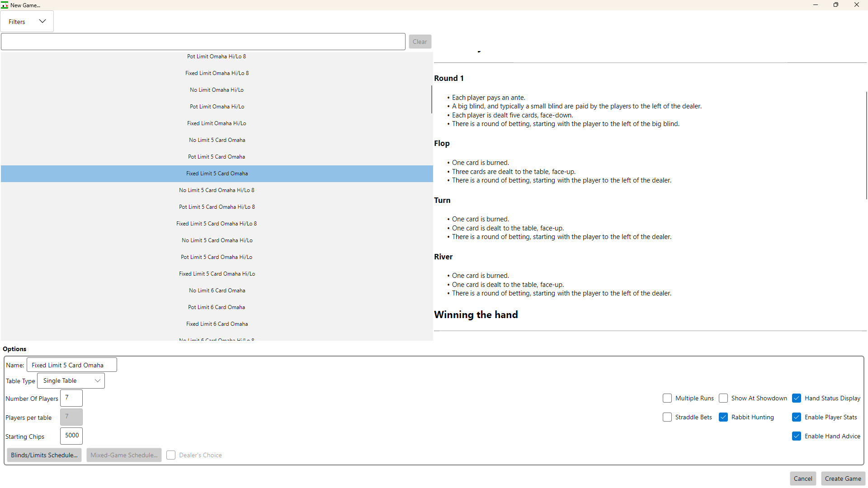Uncheck Enable Player Stats
Screen dimensions: 868x488
[x=797, y=417]
